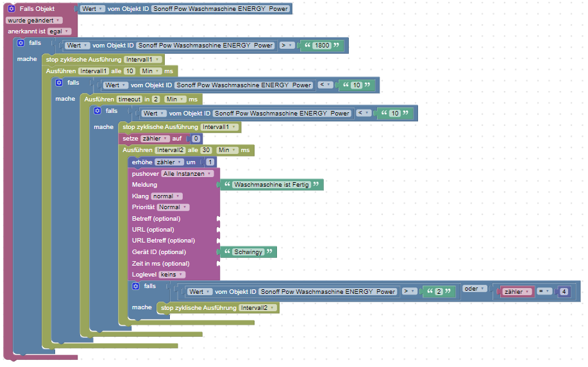Viewport: 588px width, 367px height.
Task: Edit the text value 2 in the oder condition
Action: 439,291
